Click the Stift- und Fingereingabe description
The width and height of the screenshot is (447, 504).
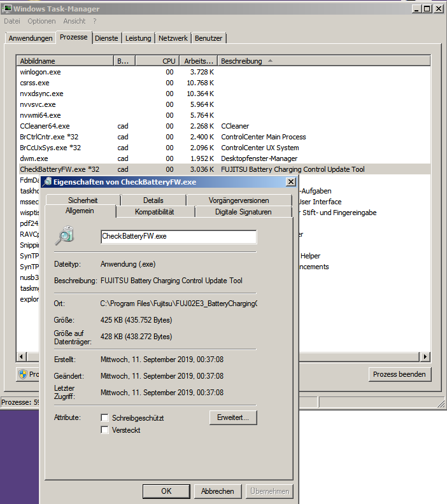click(339, 213)
